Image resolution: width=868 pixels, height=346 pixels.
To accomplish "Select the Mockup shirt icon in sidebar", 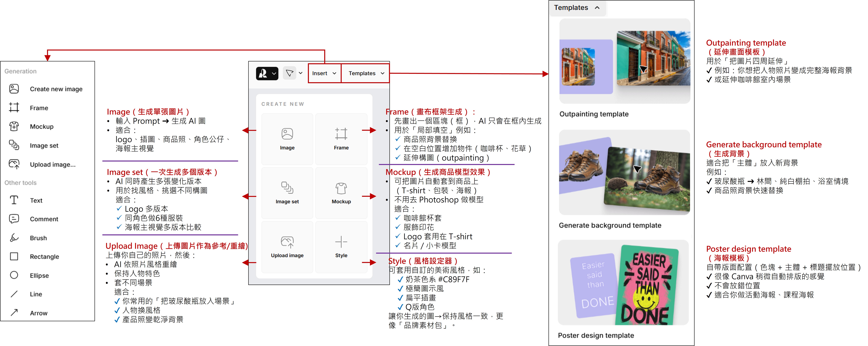I will pyautogui.click(x=14, y=127).
